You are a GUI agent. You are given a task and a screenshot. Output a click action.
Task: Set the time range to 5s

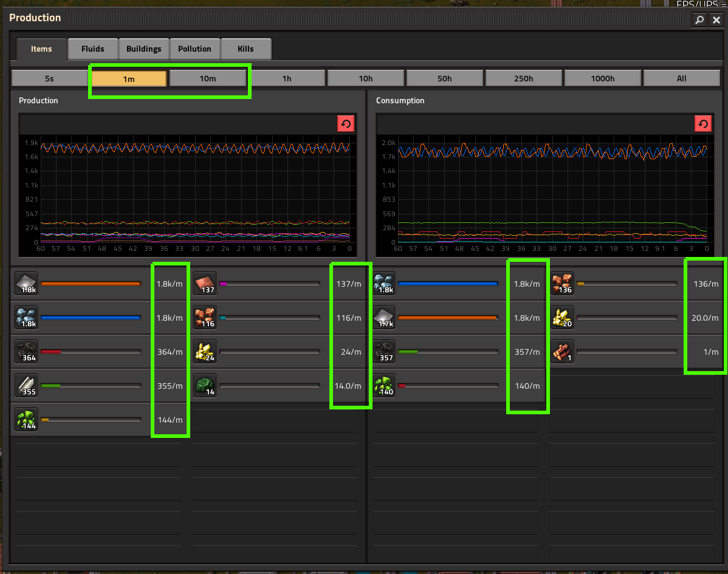pyautogui.click(x=50, y=78)
